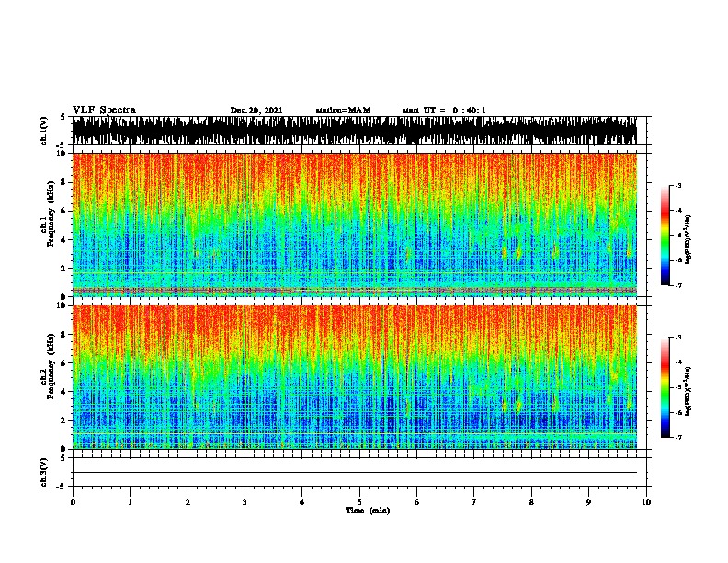
Task: Click the time axis tick label "4"
Action: point(302,502)
